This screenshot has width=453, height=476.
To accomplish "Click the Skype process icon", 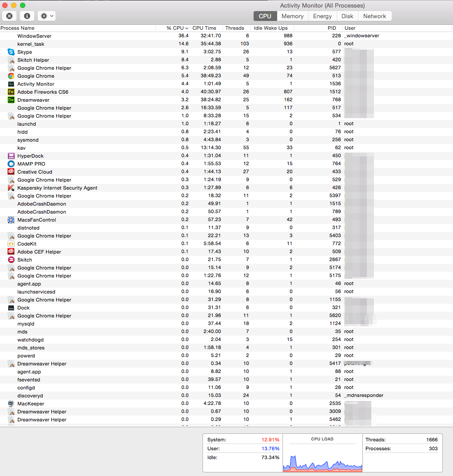I will click(11, 52).
